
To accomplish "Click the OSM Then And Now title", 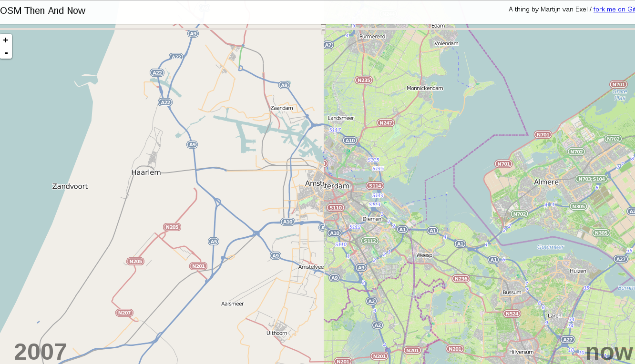I will point(43,10).
